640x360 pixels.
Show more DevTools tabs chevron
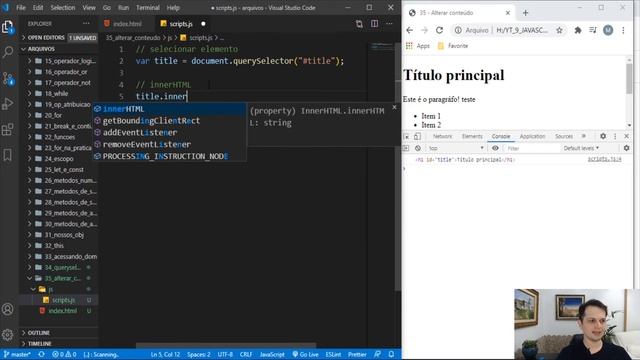click(584, 136)
